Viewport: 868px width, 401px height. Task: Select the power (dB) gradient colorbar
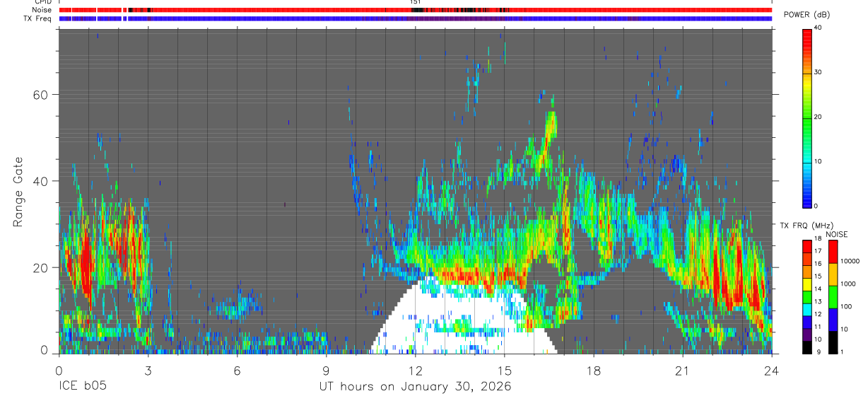[807, 117]
